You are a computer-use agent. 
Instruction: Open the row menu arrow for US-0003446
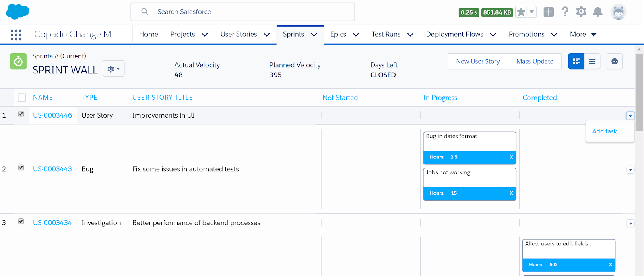[630, 116]
